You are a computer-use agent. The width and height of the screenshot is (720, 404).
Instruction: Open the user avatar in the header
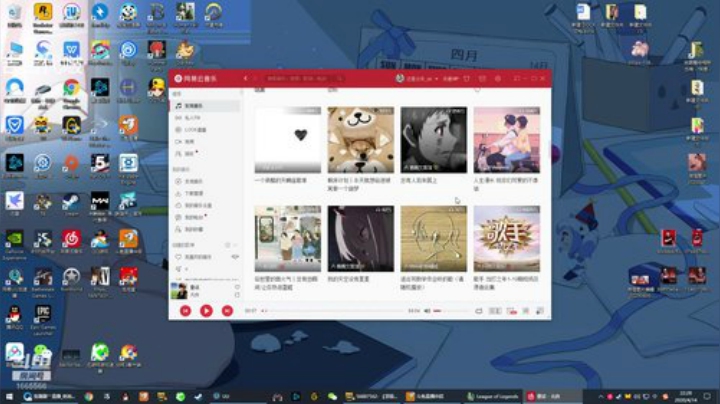[400, 79]
